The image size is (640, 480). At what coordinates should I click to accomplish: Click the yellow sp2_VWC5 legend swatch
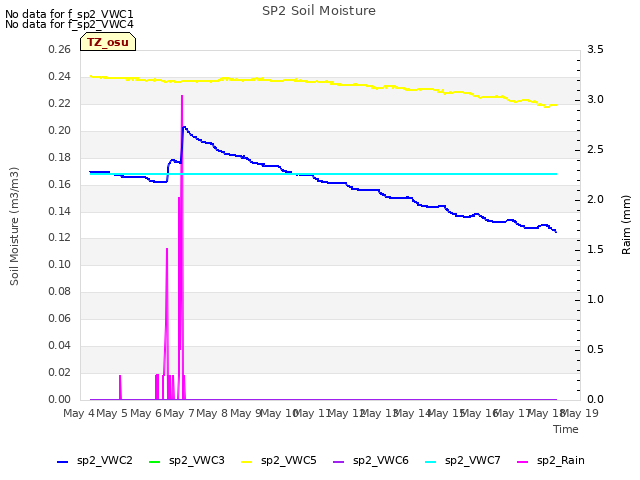(246, 462)
